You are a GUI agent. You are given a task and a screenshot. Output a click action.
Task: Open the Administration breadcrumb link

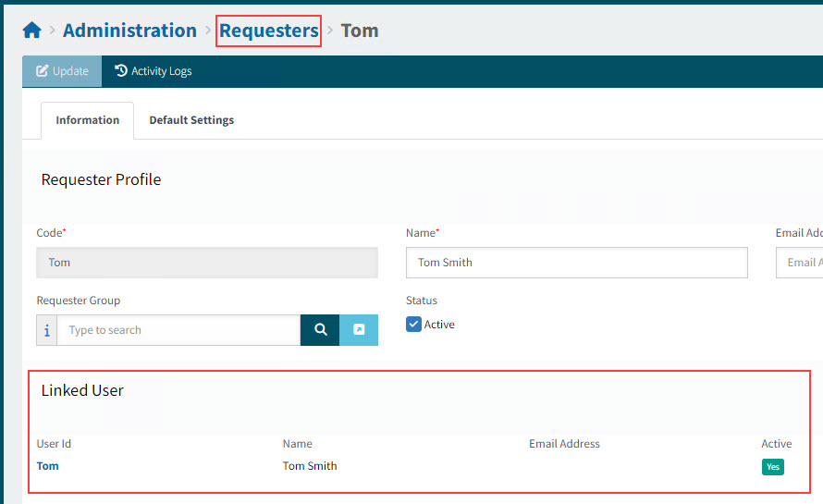[x=129, y=31]
